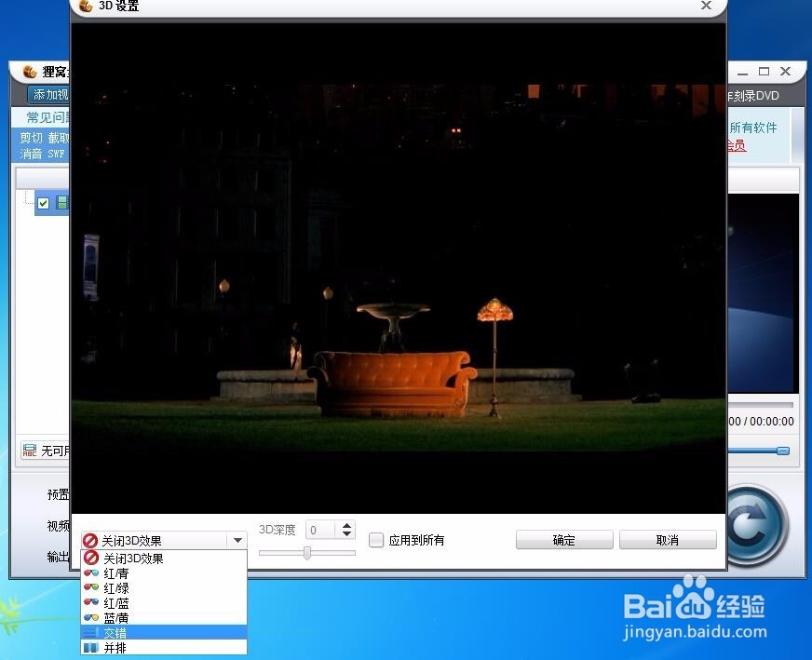Click prohibited icon beside 关闭3D效果 list item

(91, 558)
